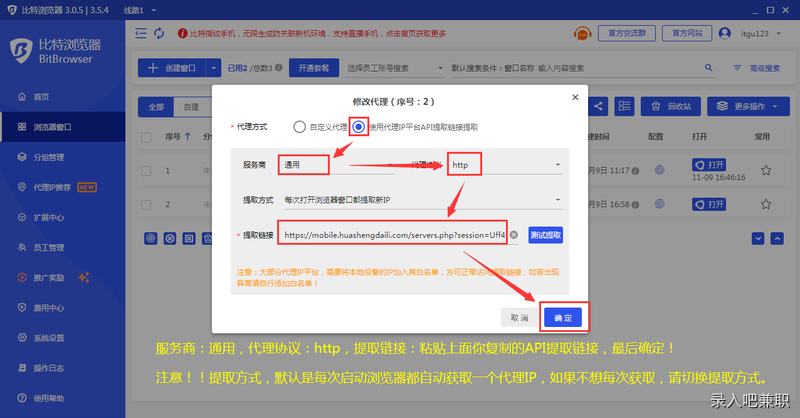
Task: Click fingerprint config icon in row 1
Action: (x=660, y=170)
